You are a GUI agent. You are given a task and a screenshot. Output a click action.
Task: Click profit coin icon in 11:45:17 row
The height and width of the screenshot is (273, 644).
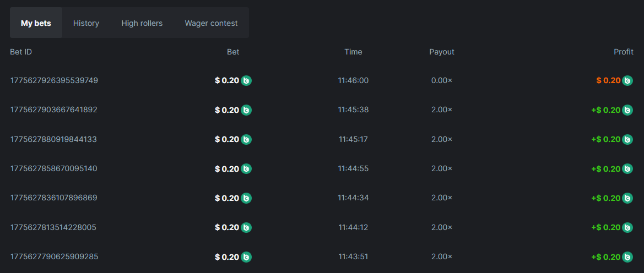tap(627, 139)
